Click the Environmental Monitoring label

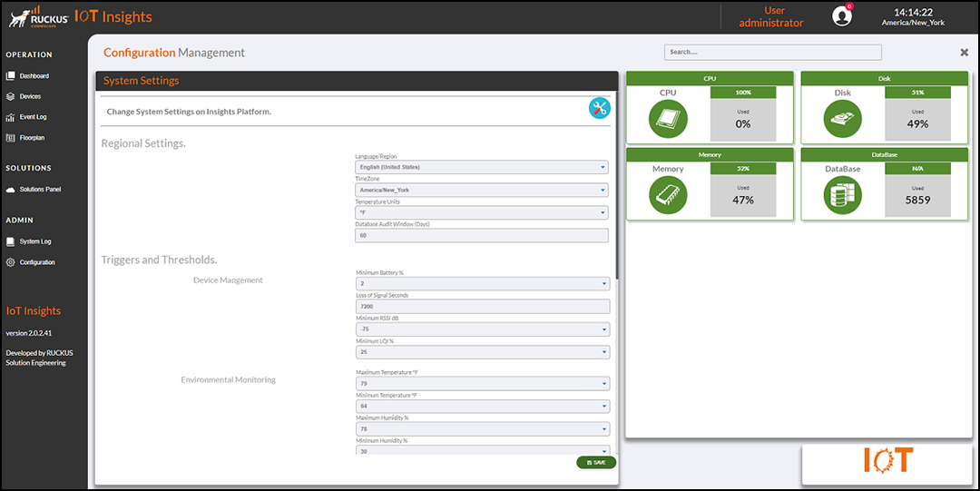tap(228, 379)
